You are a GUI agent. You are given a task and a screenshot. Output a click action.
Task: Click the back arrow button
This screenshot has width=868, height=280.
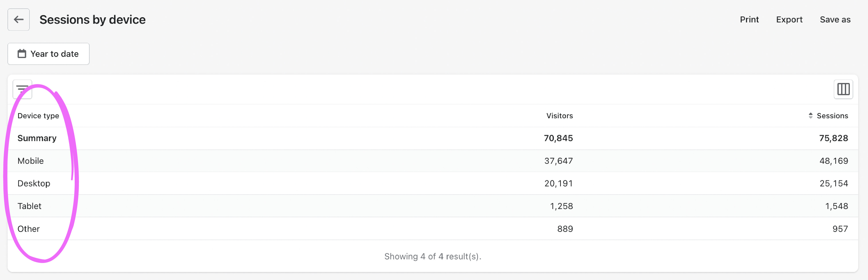tap(19, 20)
